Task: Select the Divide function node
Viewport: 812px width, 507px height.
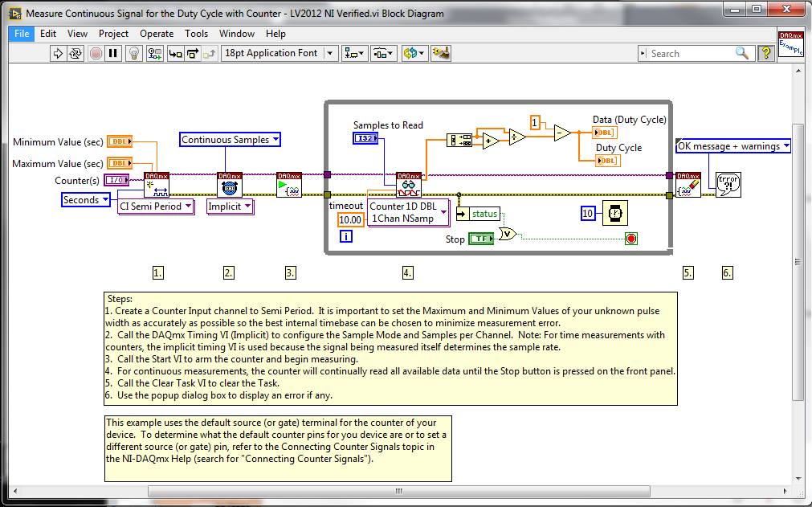Action: [517, 137]
